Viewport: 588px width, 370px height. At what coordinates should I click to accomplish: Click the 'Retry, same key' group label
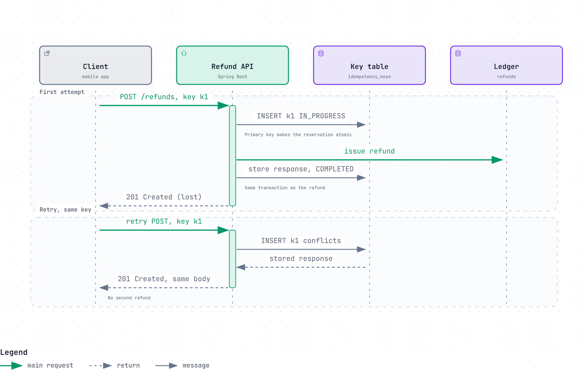click(x=65, y=210)
